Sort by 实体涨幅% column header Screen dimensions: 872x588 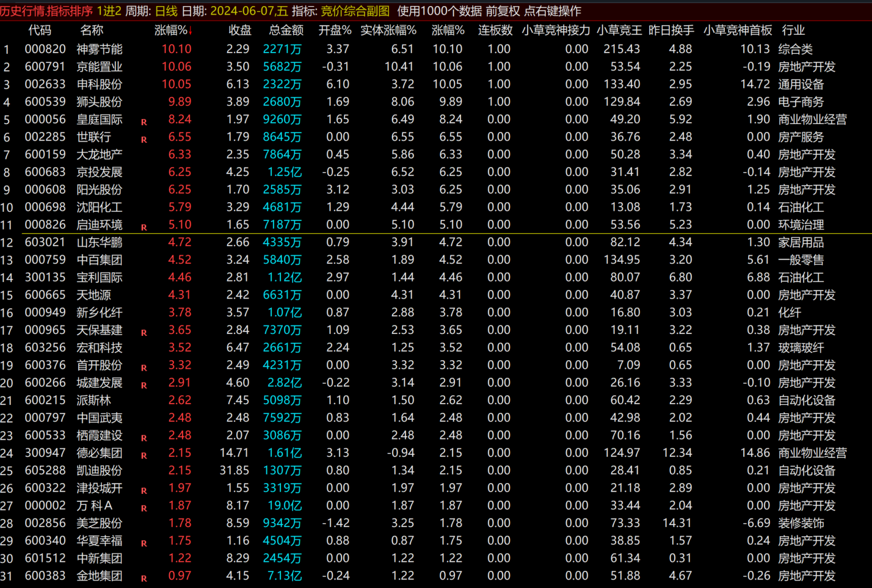point(388,31)
